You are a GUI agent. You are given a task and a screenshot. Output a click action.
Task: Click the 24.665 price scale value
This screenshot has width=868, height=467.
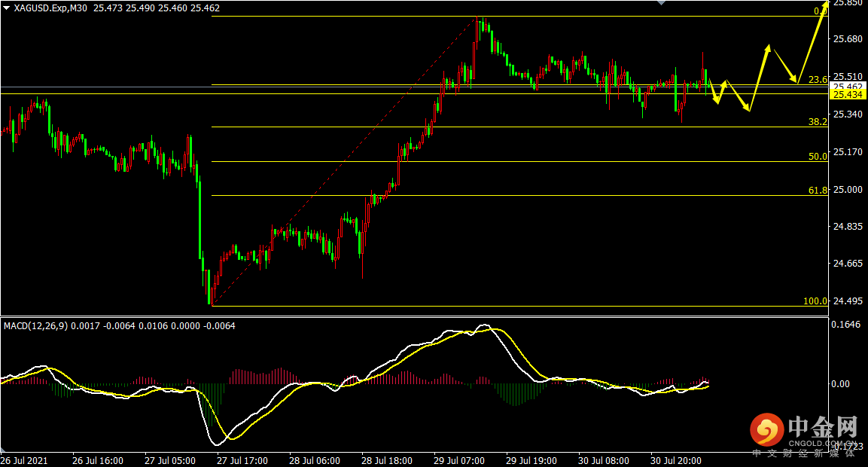click(848, 263)
